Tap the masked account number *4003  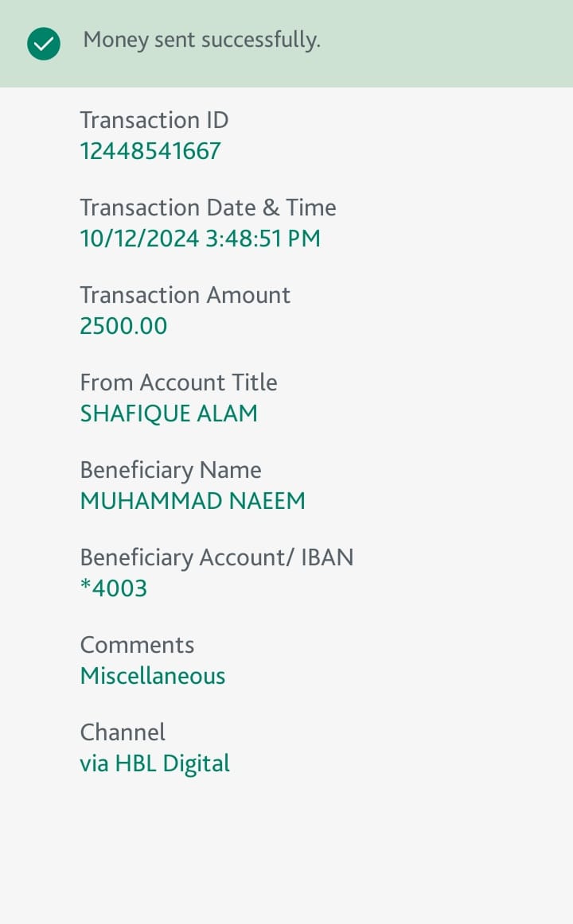(114, 588)
